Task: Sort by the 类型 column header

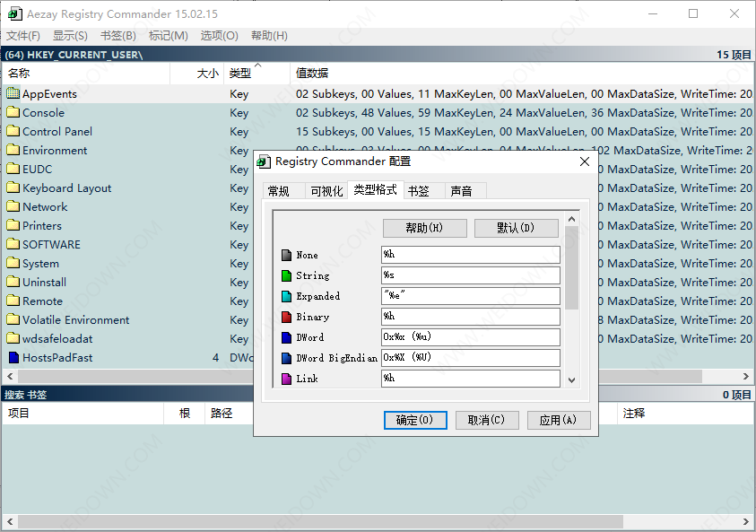Action: coord(257,74)
